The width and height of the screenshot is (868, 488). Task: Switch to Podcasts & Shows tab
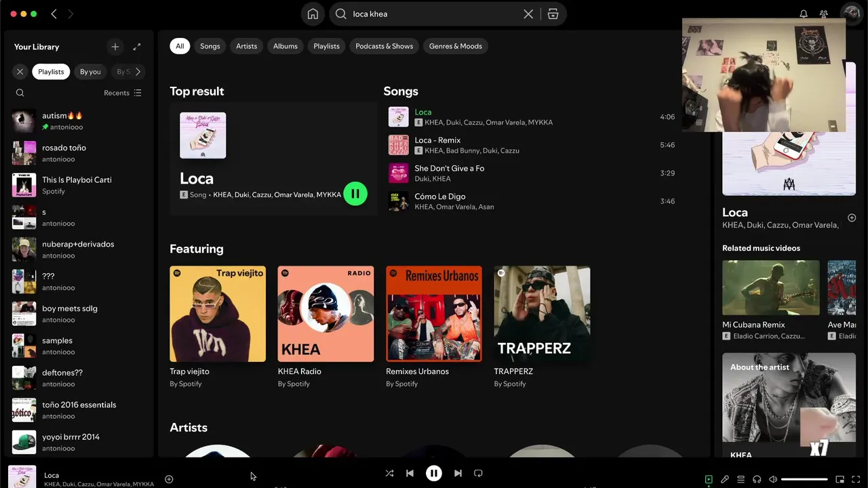click(x=384, y=46)
